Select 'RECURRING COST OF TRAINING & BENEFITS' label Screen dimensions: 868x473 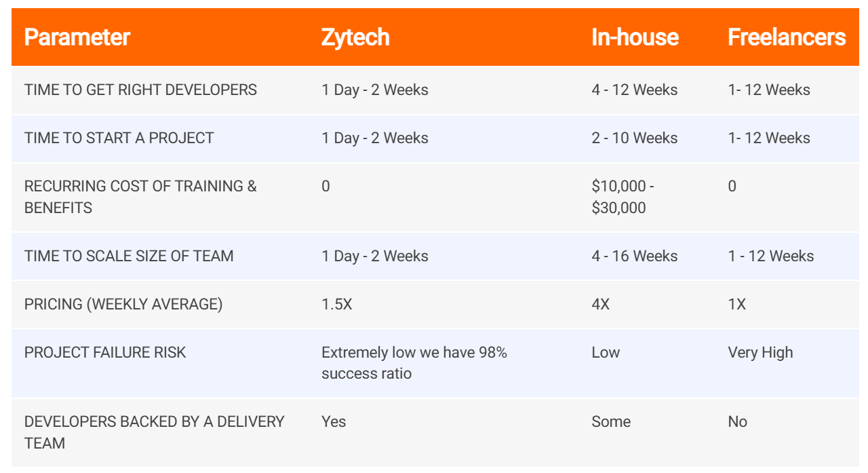point(140,197)
